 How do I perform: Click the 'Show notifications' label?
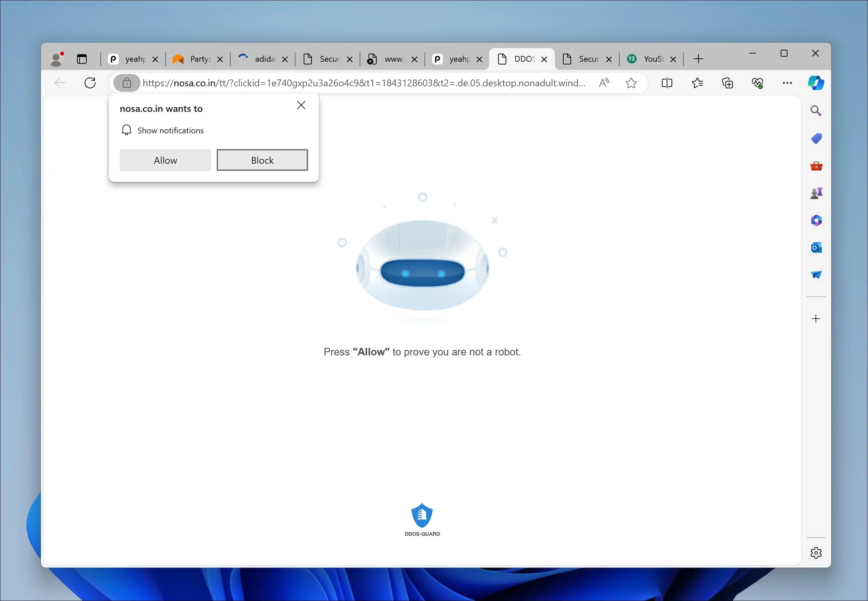pos(170,130)
